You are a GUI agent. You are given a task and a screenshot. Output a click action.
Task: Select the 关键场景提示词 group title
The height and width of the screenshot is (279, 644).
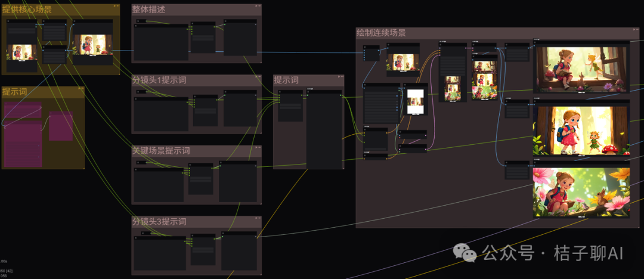[161, 151]
